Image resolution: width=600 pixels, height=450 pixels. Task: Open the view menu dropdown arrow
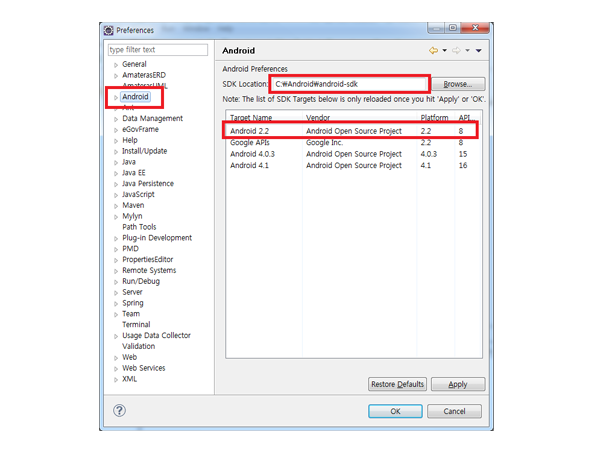pyautogui.click(x=479, y=50)
